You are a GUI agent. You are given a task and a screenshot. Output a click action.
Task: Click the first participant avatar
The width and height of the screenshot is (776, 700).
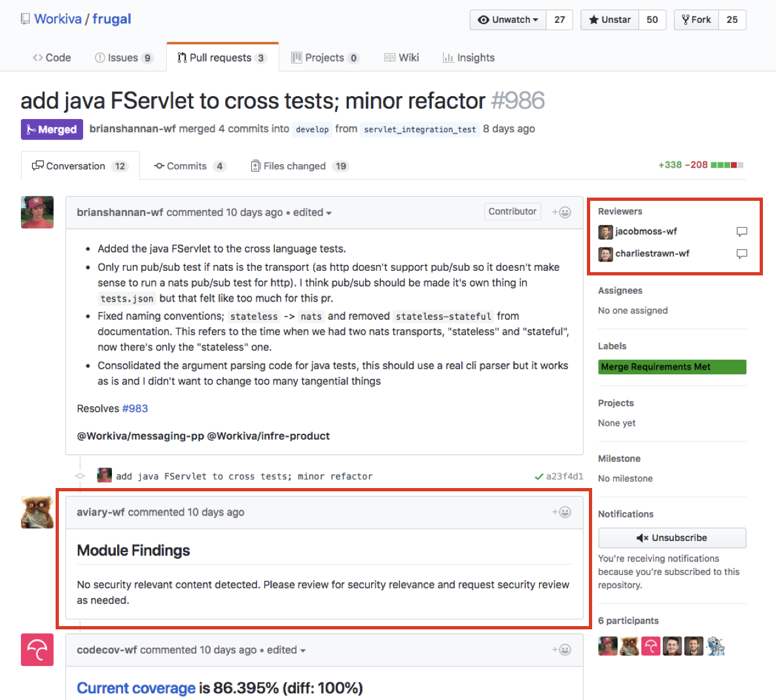(608, 646)
